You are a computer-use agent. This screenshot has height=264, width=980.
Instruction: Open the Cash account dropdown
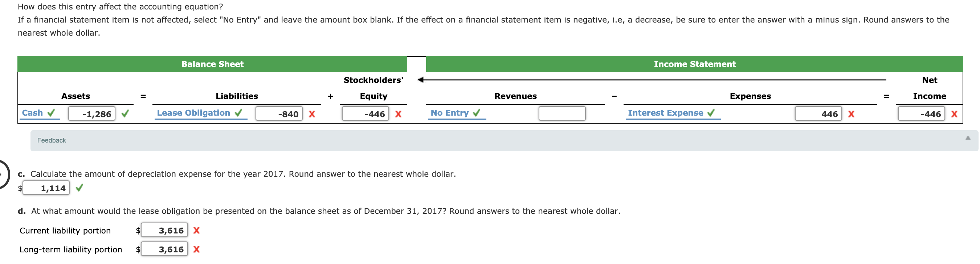coord(33,113)
